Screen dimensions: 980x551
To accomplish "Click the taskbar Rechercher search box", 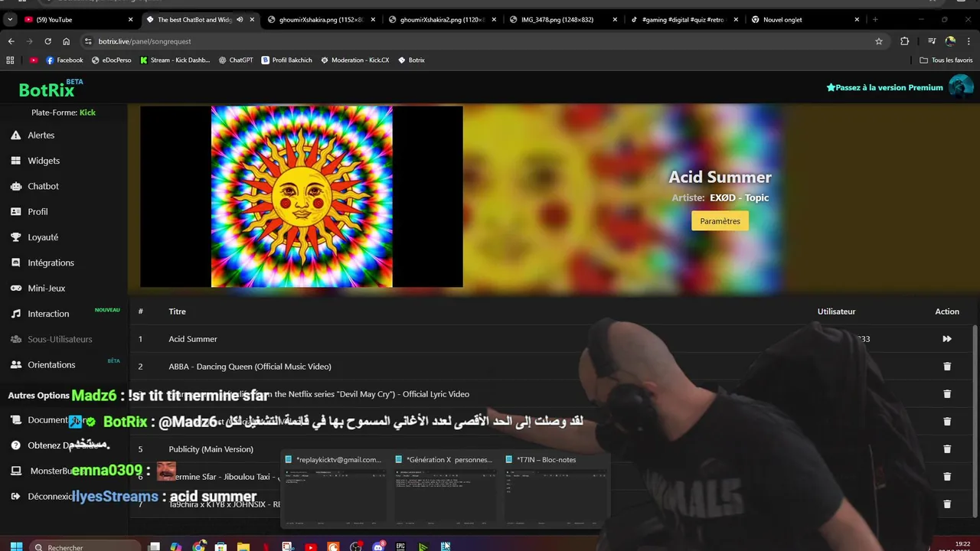I will tap(87, 546).
